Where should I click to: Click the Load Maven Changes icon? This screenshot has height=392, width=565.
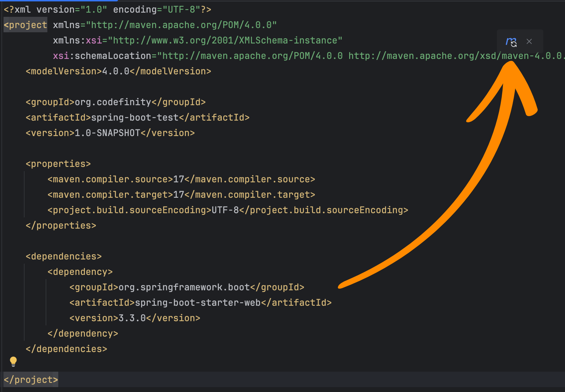(511, 42)
